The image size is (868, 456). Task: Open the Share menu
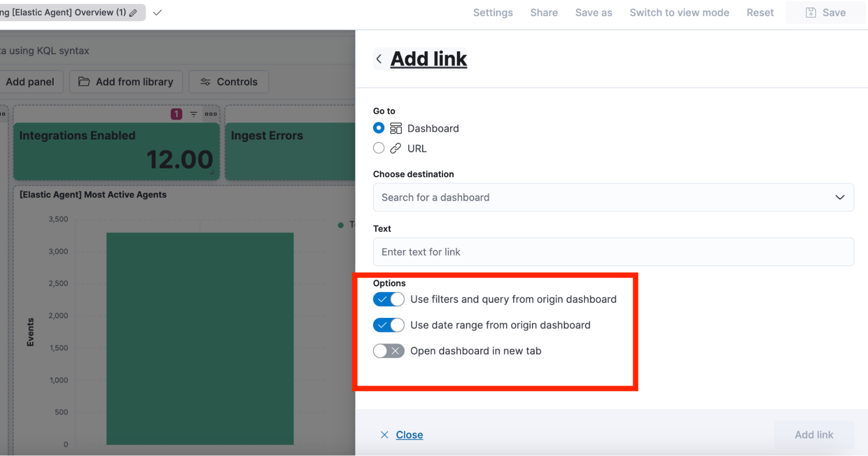pyautogui.click(x=544, y=13)
